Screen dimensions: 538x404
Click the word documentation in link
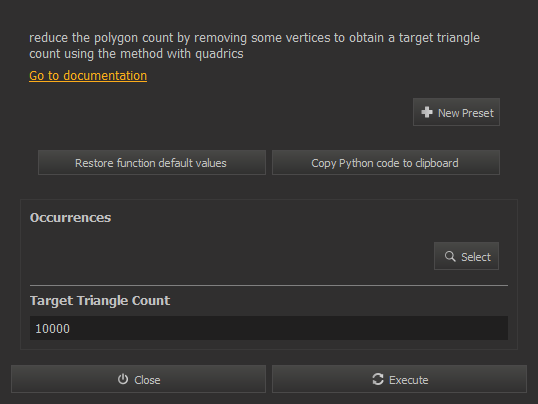105,76
